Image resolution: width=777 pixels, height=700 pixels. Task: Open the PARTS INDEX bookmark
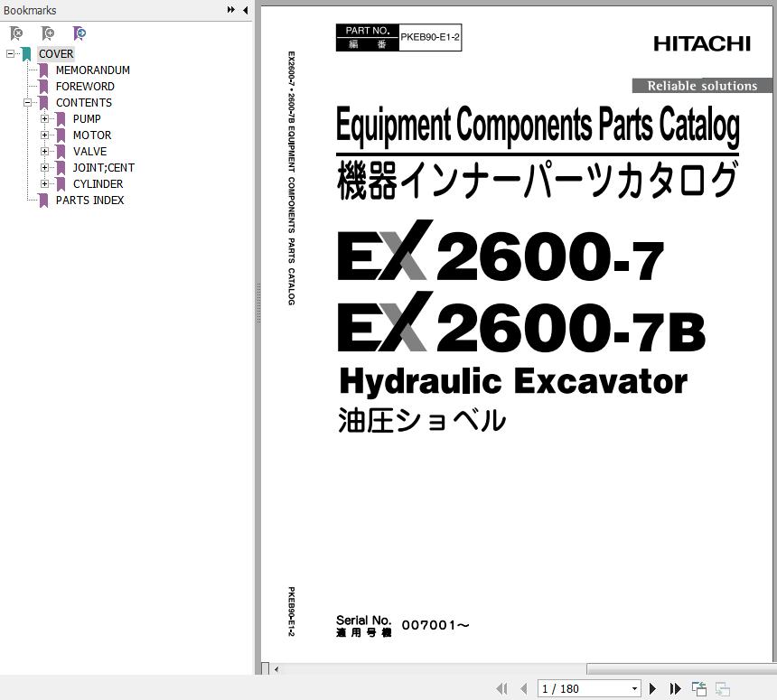point(89,201)
